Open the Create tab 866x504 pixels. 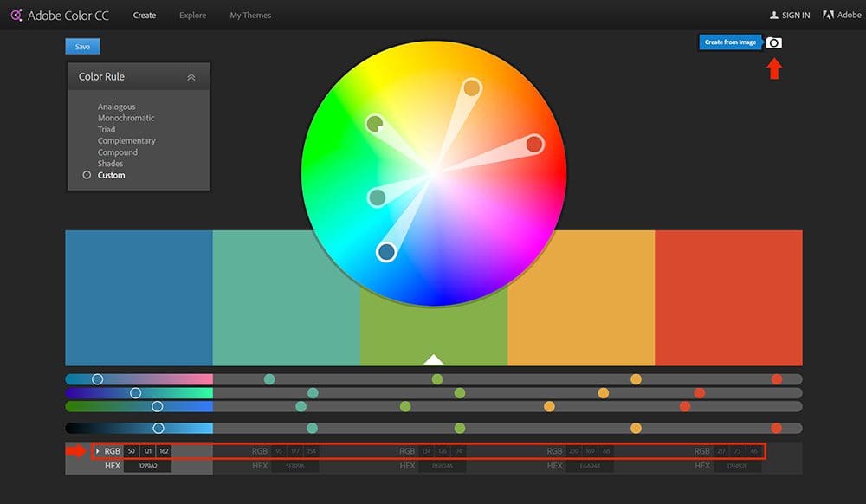[145, 16]
